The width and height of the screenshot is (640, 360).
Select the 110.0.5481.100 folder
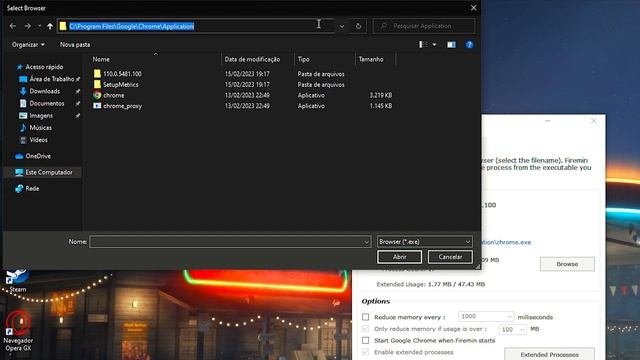(x=122, y=74)
